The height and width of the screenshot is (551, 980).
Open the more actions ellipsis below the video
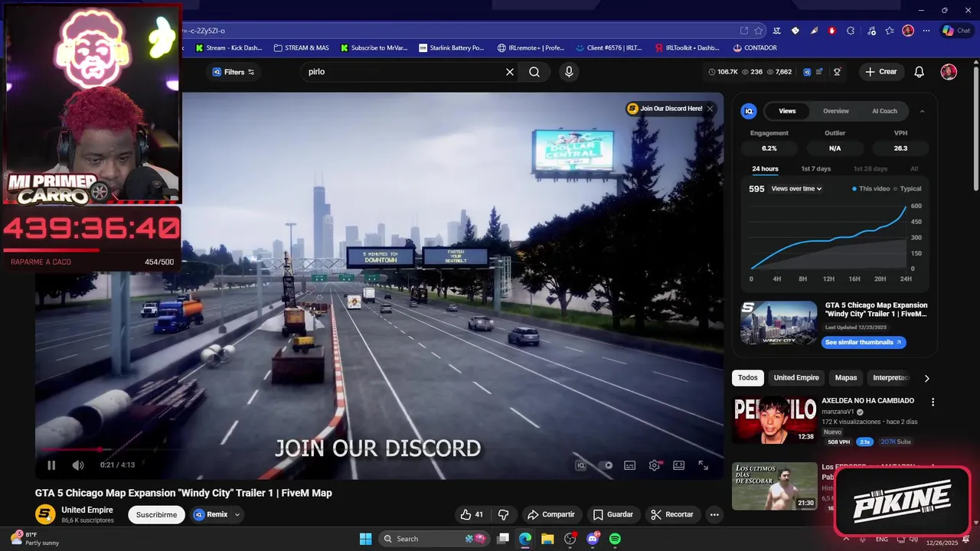[714, 514]
